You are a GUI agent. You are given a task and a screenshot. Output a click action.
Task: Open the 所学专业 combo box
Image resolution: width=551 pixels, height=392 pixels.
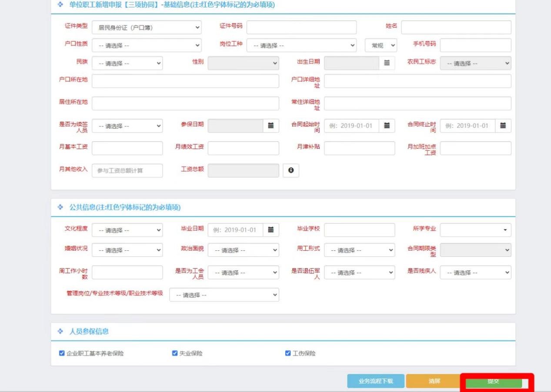pos(475,230)
